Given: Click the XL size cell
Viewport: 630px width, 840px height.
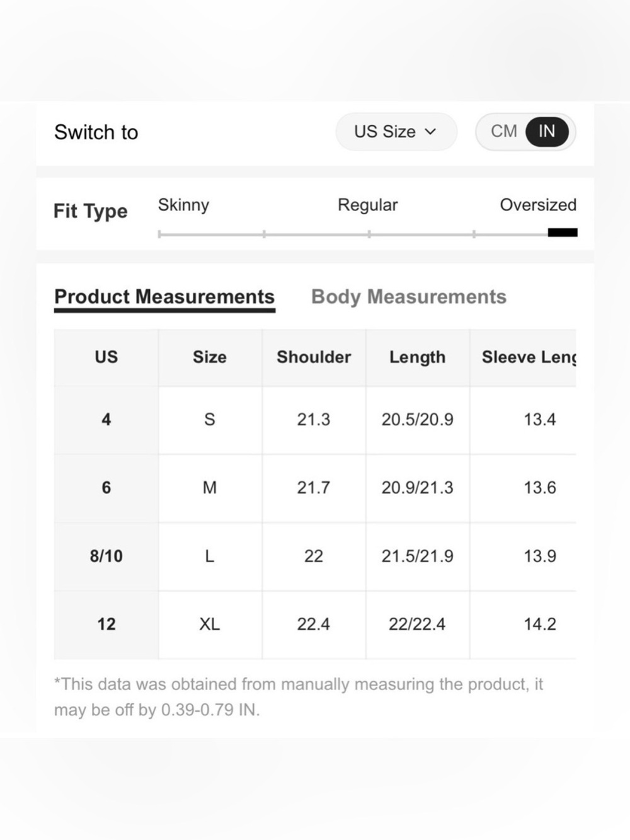Looking at the screenshot, I should 210,624.
